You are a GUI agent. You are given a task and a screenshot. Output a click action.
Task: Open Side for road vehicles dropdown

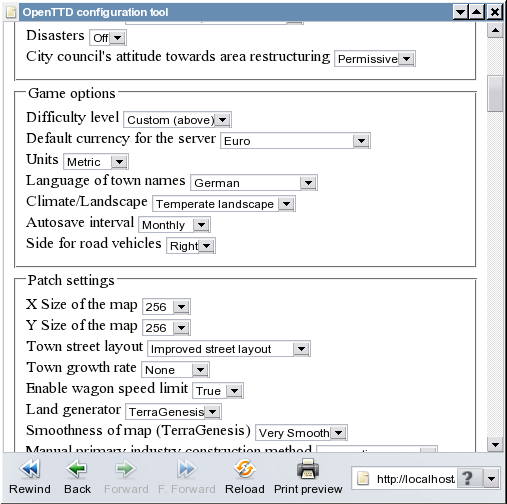pyautogui.click(x=191, y=246)
